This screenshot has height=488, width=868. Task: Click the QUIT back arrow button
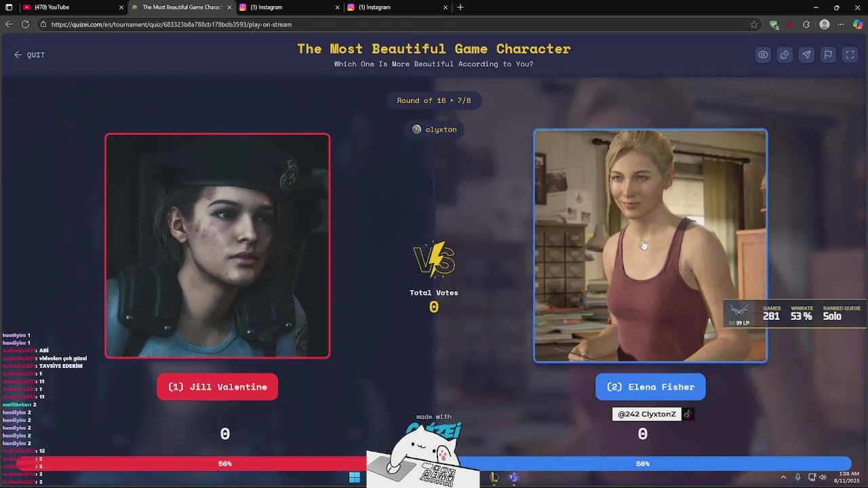(29, 55)
